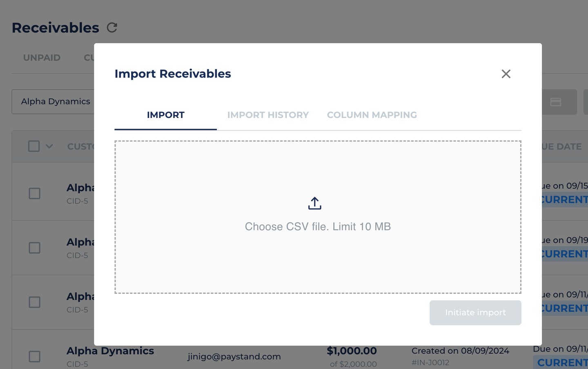
Task: Click the refresh icon beside Receivables
Action: [x=112, y=27]
